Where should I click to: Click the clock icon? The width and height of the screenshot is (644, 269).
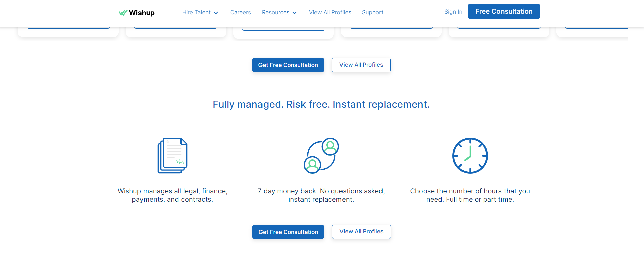(470, 156)
